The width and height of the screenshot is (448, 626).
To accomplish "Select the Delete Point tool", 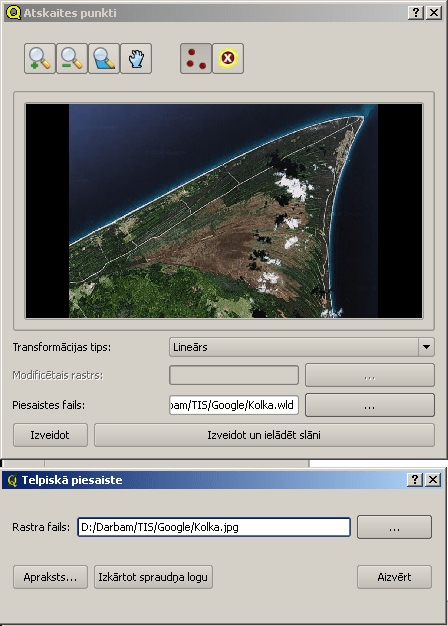I will [228, 59].
